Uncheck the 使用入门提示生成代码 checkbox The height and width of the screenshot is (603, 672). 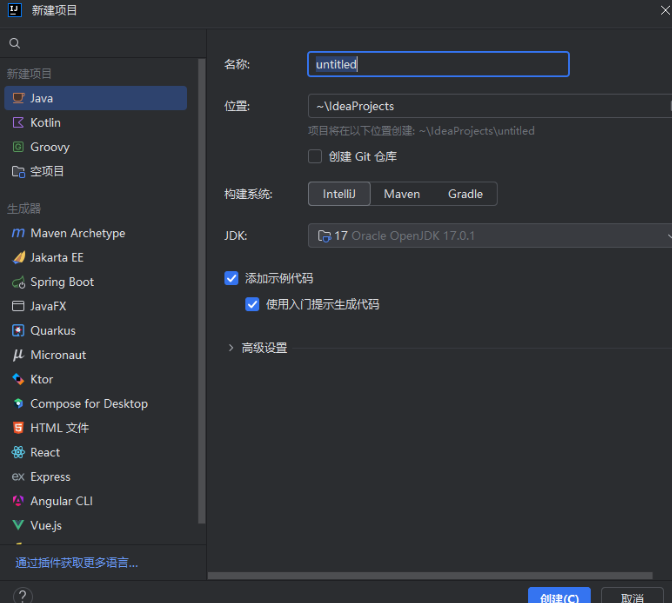point(252,304)
